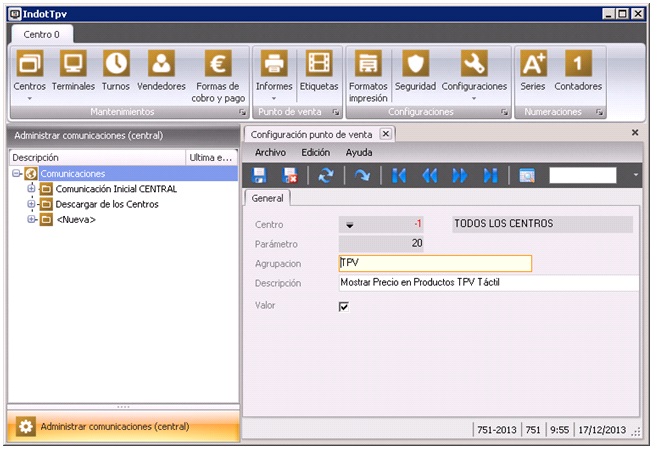Click the save record toolbar icon
This screenshot has width=657, height=452.
[259, 175]
